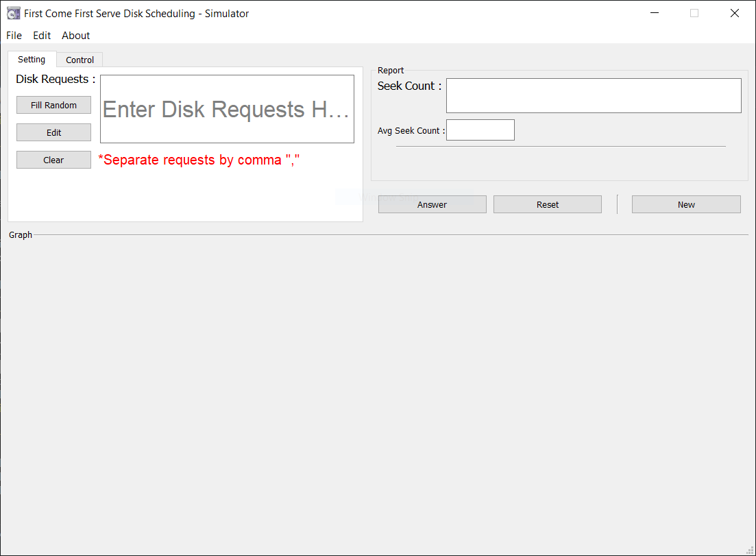Viewport: 756px width, 556px height.
Task: Minimize the simulator window
Action: tap(655, 13)
